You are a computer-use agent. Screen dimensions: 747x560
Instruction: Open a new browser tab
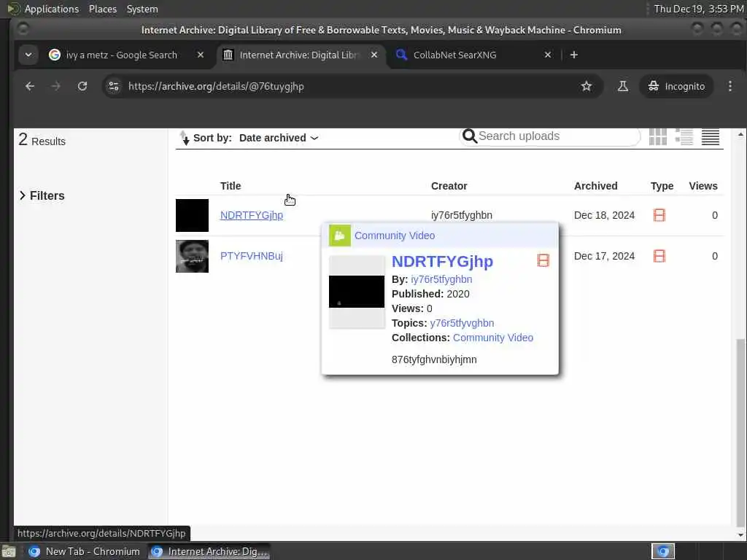[x=574, y=55]
